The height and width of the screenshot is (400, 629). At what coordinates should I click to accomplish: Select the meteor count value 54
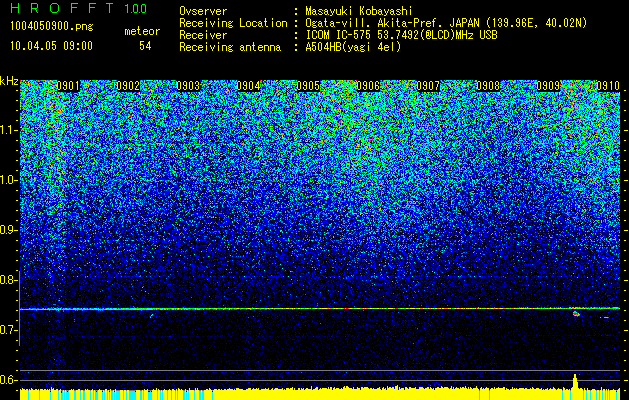[145, 46]
